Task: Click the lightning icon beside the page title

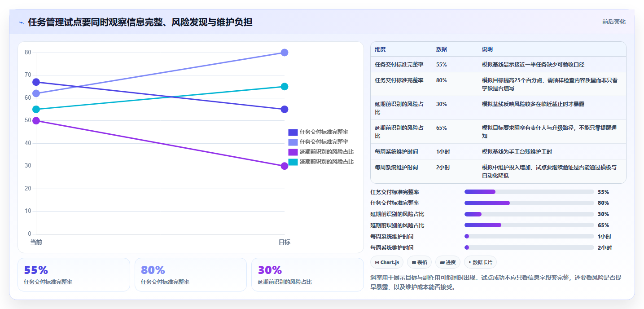Action: pyautogui.click(x=22, y=22)
